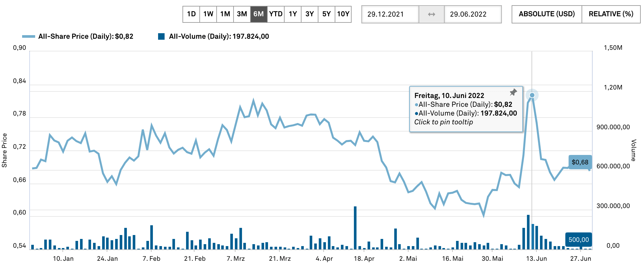This screenshot has width=644, height=278.
Task: Select the active 6M range
Action: click(x=259, y=14)
